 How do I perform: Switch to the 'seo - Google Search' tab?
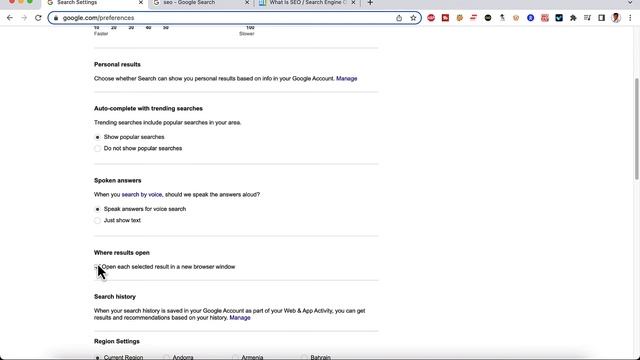point(201,3)
